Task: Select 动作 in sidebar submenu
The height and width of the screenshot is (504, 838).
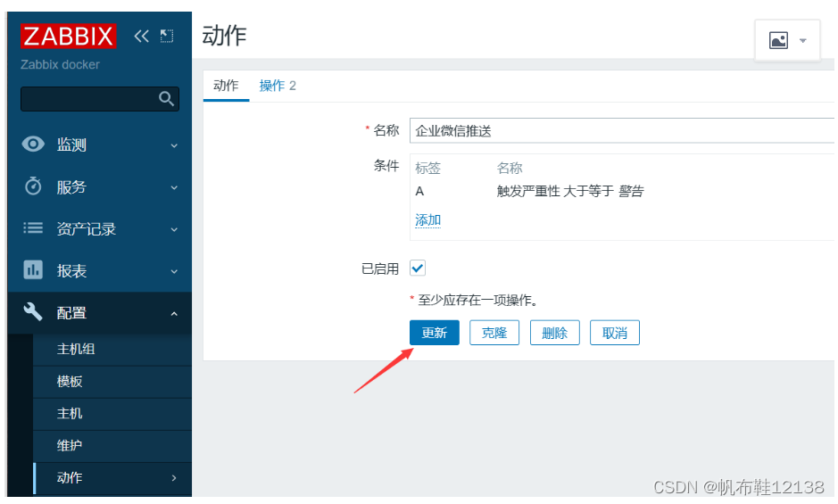Action: point(112,478)
